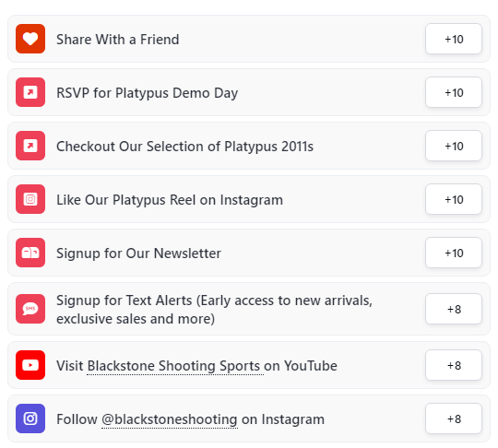Claim +10 for liking the Platypus Reel
The height and width of the screenshot is (448, 498).
click(454, 199)
